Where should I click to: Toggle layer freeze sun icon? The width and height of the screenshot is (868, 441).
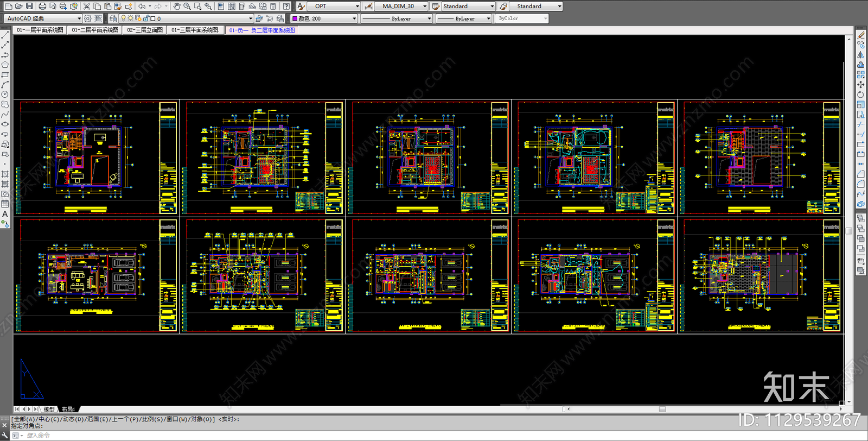[131, 18]
